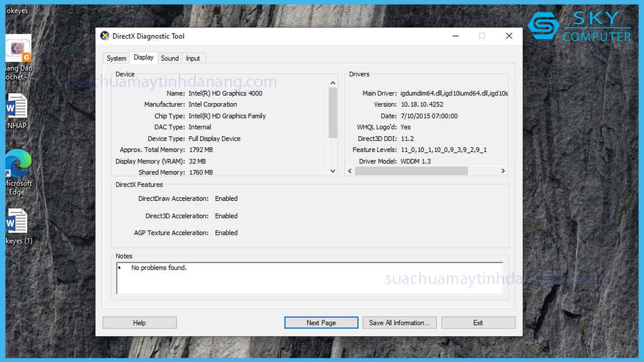
Task: Click WHQL Logo'd 'Yes' value
Action: (x=406, y=127)
